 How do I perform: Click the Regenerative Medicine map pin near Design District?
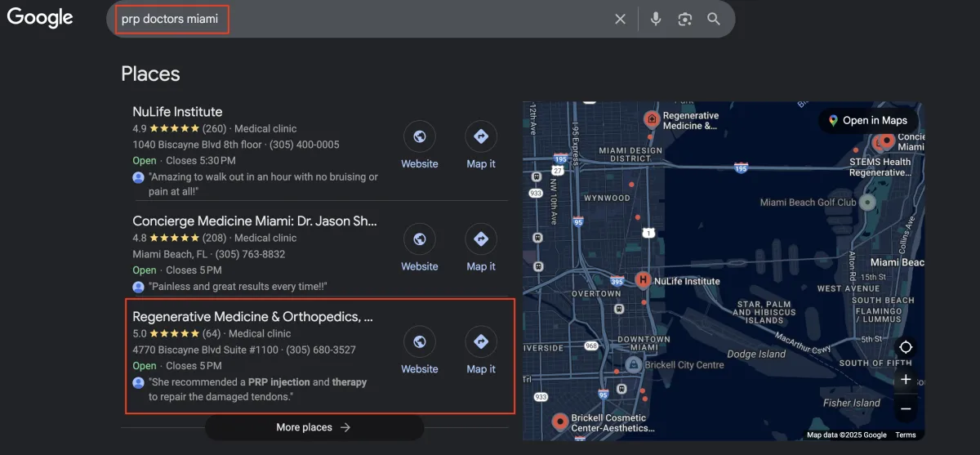pyautogui.click(x=652, y=119)
